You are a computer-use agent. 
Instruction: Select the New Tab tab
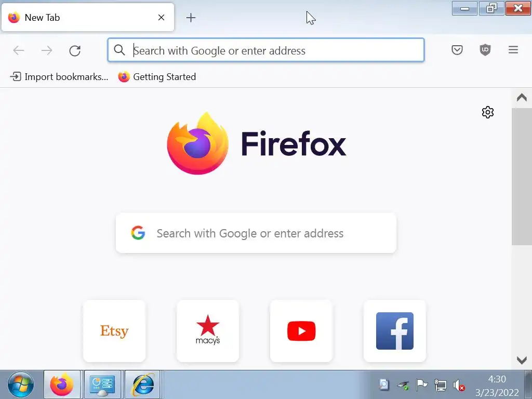pyautogui.click(x=87, y=17)
